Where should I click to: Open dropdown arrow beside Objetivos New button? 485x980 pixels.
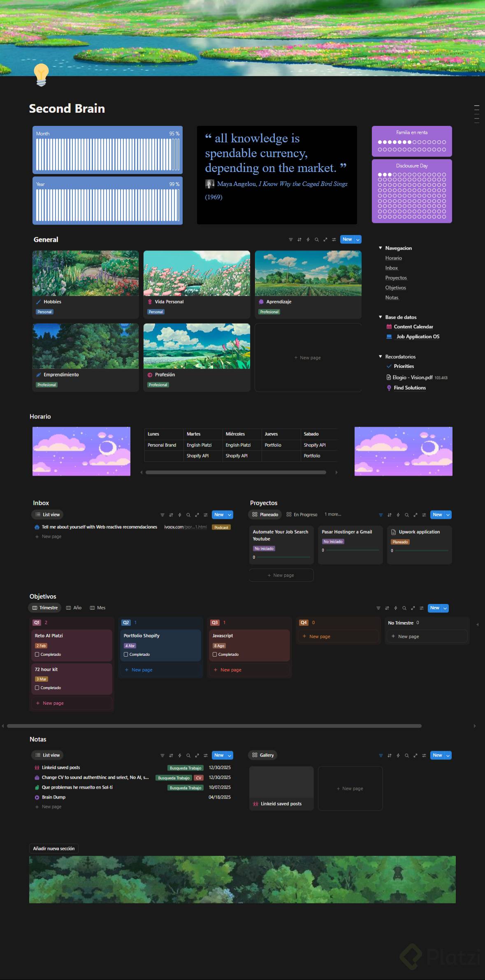coord(445,608)
